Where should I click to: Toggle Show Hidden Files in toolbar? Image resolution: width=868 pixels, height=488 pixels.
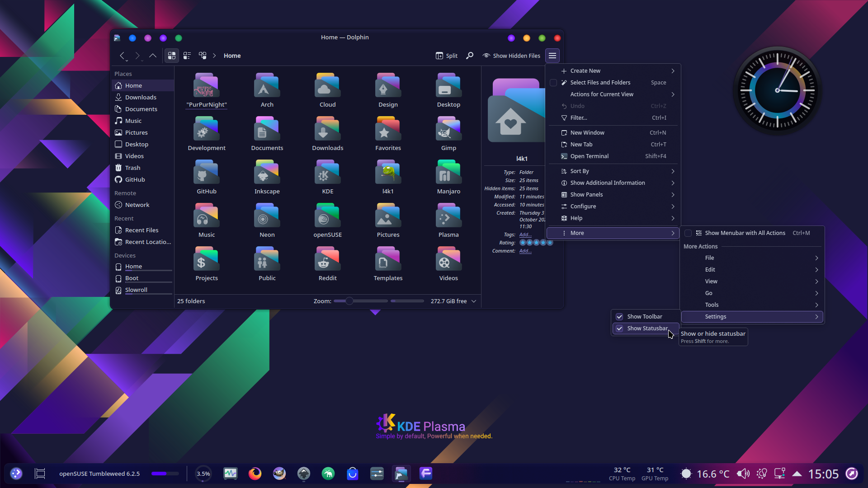(511, 56)
